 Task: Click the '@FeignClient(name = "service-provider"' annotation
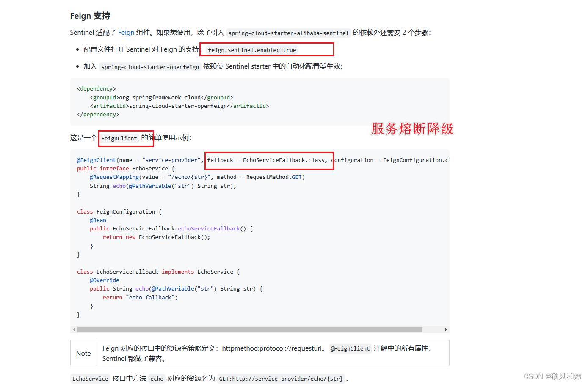pyautogui.click(x=140, y=160)
